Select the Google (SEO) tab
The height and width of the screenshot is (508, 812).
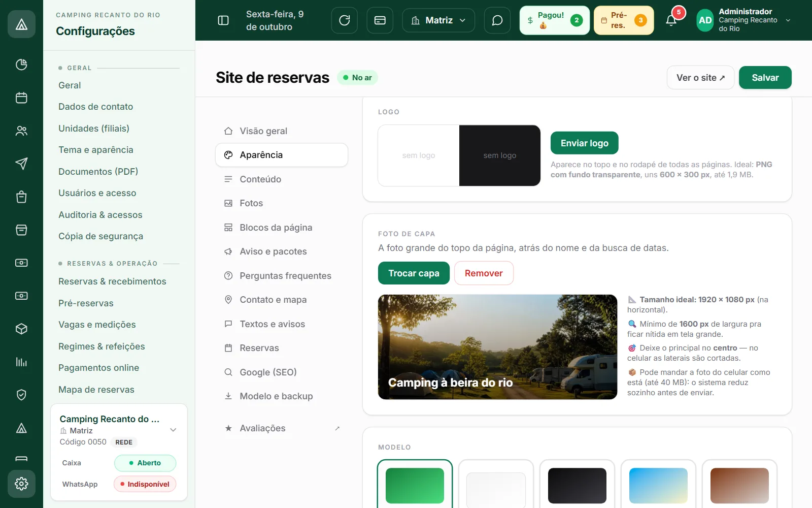tap(282, 372)
